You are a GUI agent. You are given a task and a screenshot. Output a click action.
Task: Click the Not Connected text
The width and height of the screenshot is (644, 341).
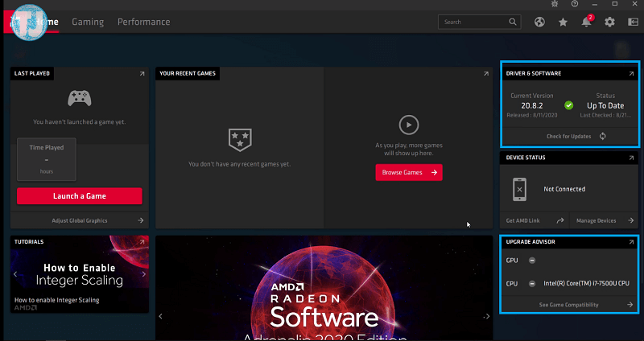[x=564, y=189]
